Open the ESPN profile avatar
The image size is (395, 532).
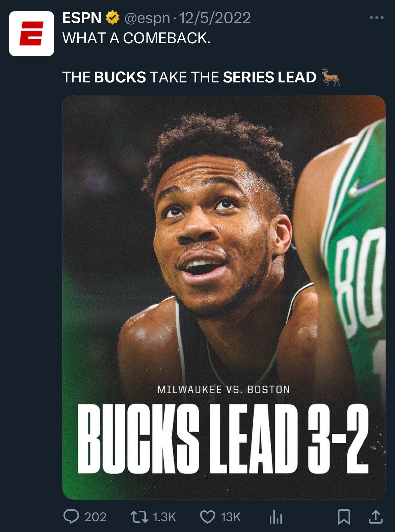point(31,33)
